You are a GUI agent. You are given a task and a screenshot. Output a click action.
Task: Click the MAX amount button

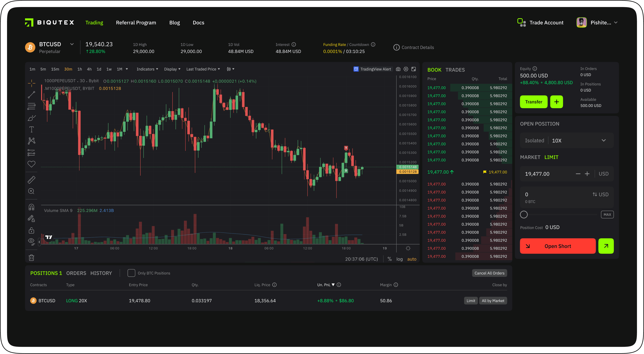click(607, 215)
